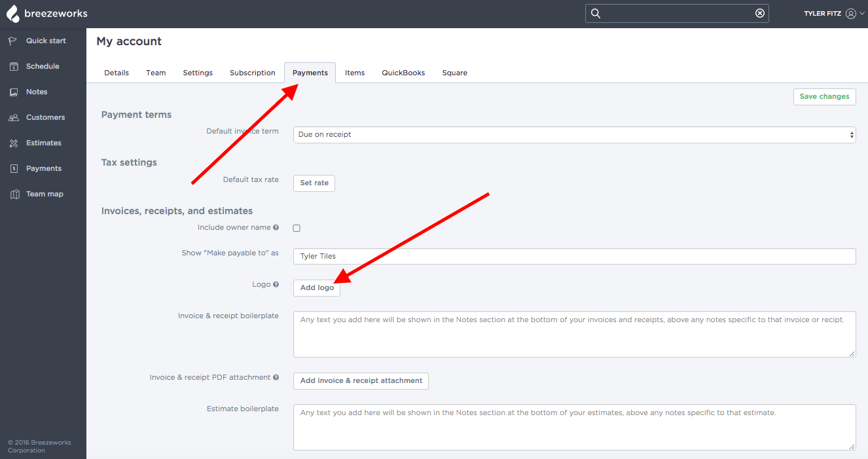Click the Set rate button
868x459 pixels.
314,183
